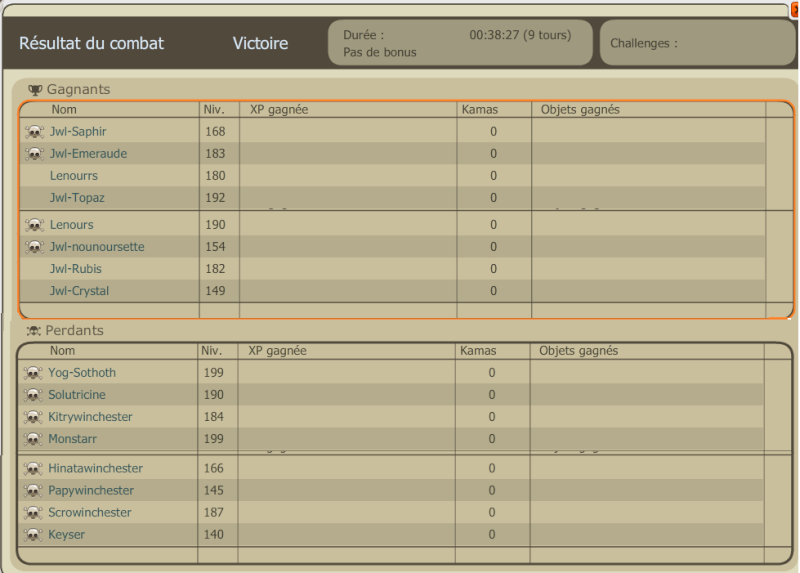Click XP gagnée header in Gagnants table

pos(279,110)
